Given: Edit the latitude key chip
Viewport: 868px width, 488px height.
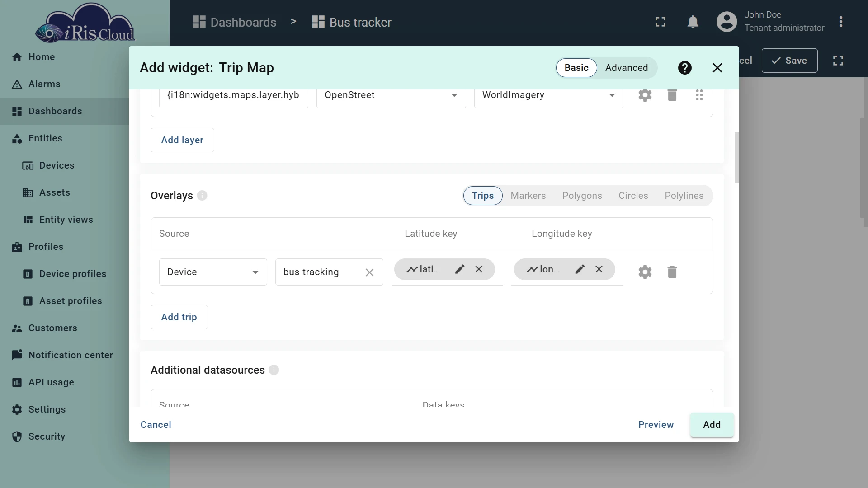Looking at the screenshot, I should tap(460, 269).
